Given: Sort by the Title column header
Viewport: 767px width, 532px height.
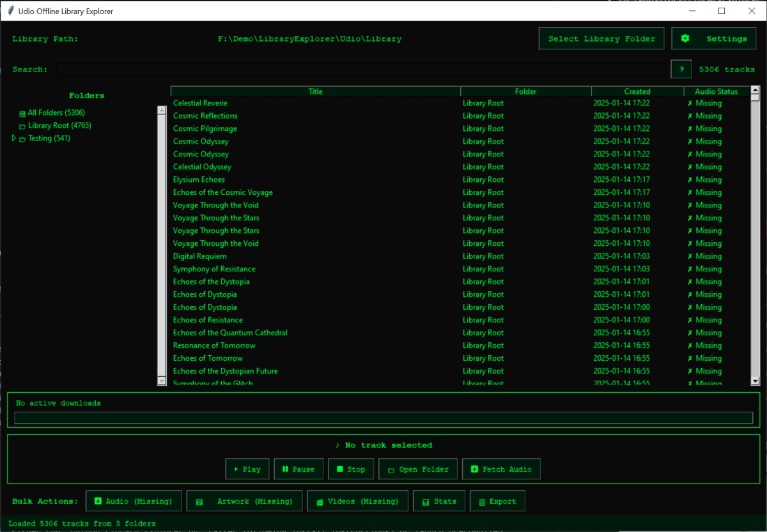Looking at the screenshot, I should coord(316,91).
